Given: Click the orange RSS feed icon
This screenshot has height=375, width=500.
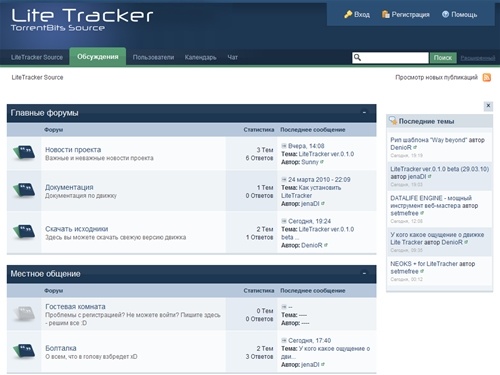Looking at the screenshot, I should coord(487,78).
